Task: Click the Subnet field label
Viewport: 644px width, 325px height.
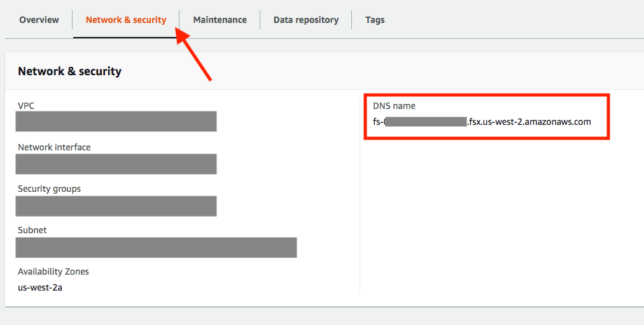Action: [32, 230]
